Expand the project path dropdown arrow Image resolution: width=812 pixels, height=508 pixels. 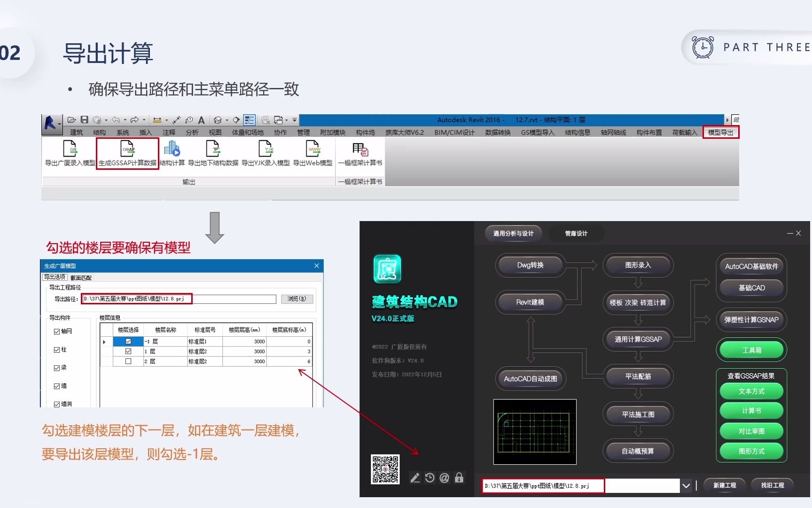point(686,485)
